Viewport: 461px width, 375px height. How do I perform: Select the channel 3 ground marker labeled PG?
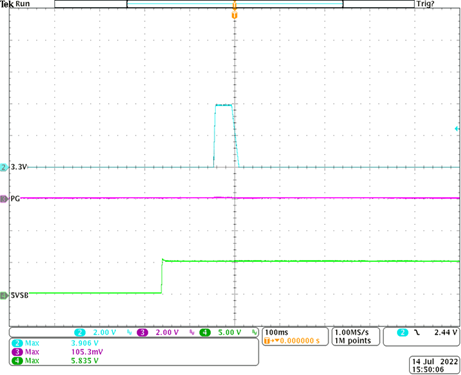[4, 199]
